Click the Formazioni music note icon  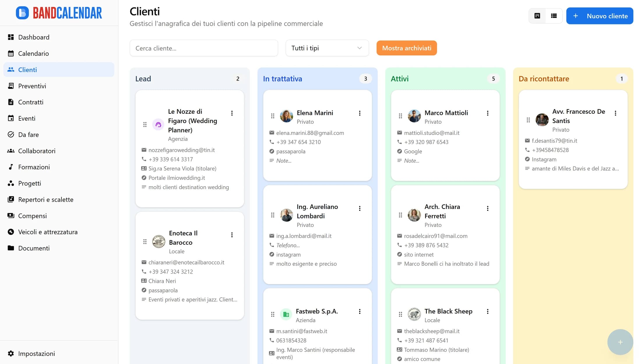pyautogui.click(x=11, y=167)
